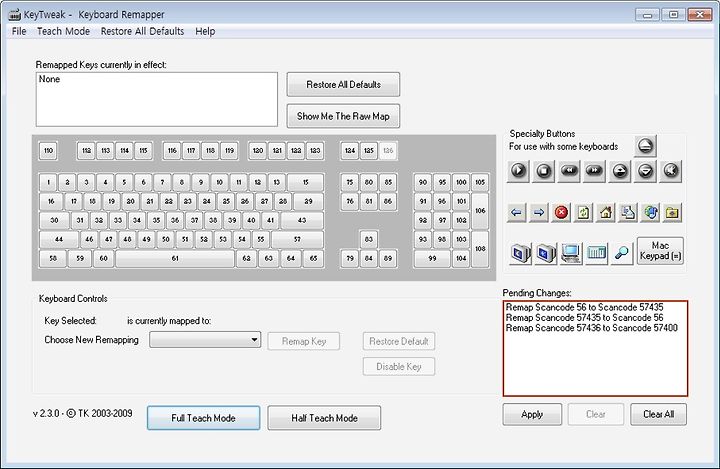Select keyboard key 124
This screenshot has width=720, height=469.
[x=350, y=151]
